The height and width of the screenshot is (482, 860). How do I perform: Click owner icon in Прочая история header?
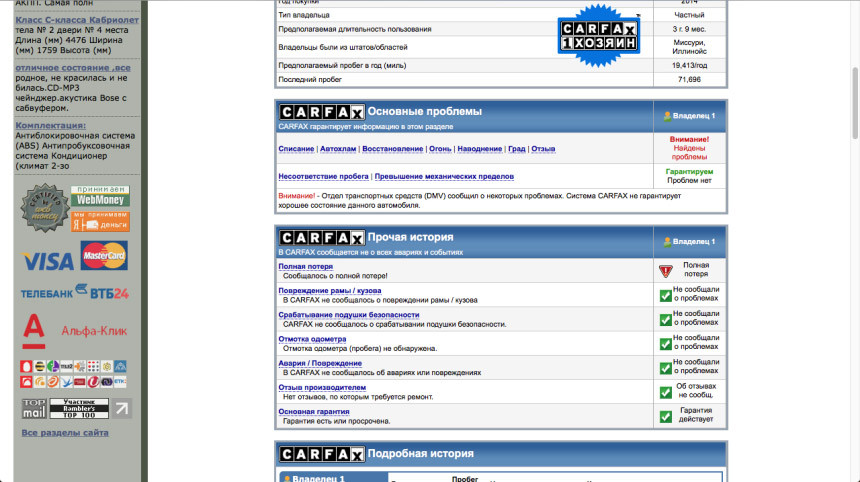(x=667, y=241)
